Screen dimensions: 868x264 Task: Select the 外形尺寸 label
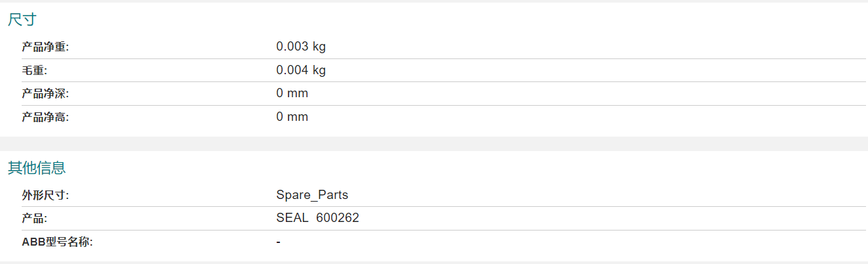(45, 195)
